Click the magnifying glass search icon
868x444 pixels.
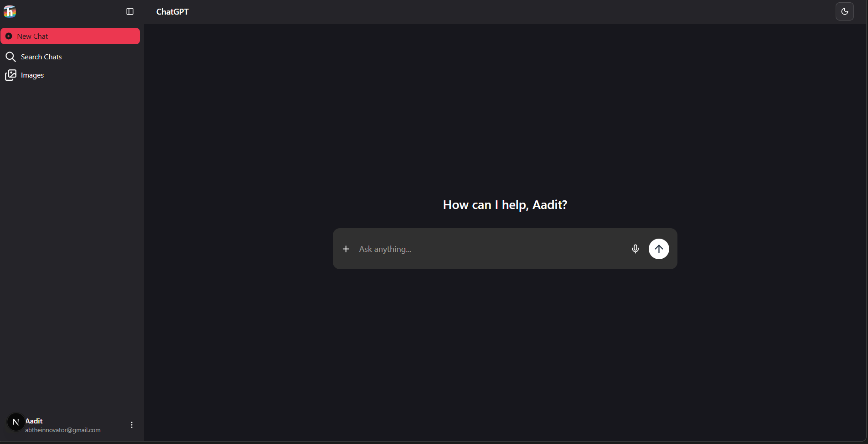(x=10, y=57)
